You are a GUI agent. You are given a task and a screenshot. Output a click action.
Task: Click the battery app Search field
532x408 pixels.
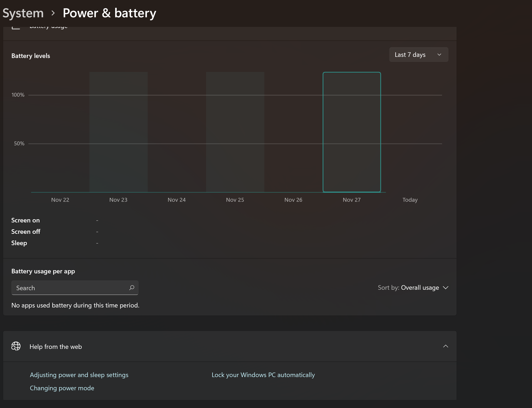pos(70,288)
